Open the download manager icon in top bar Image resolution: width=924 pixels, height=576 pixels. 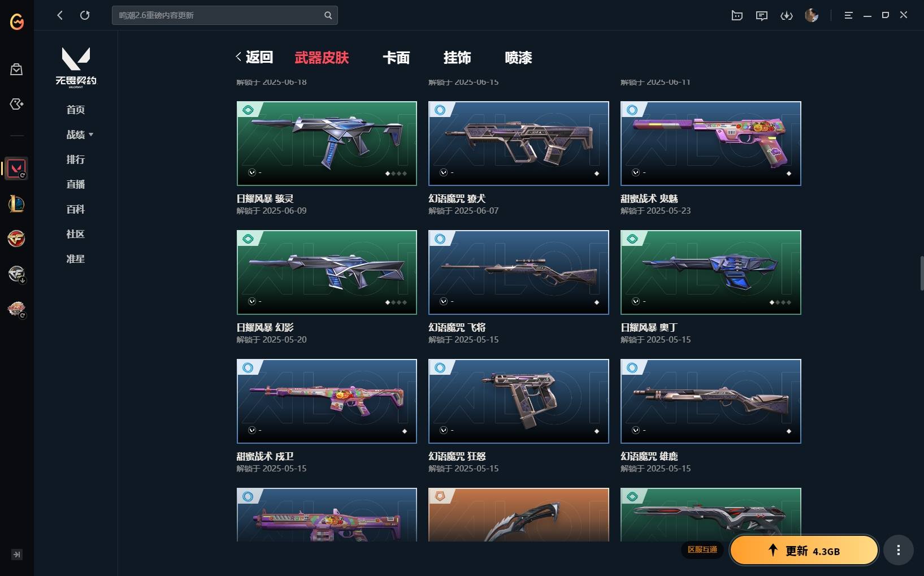pos(786,15)
